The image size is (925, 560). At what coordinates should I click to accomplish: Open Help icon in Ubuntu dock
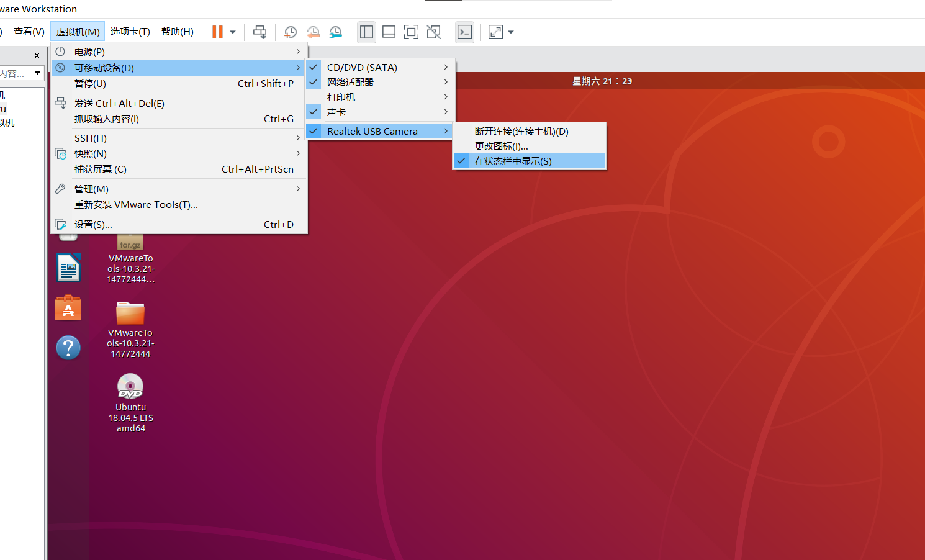(x=68, y=348)
